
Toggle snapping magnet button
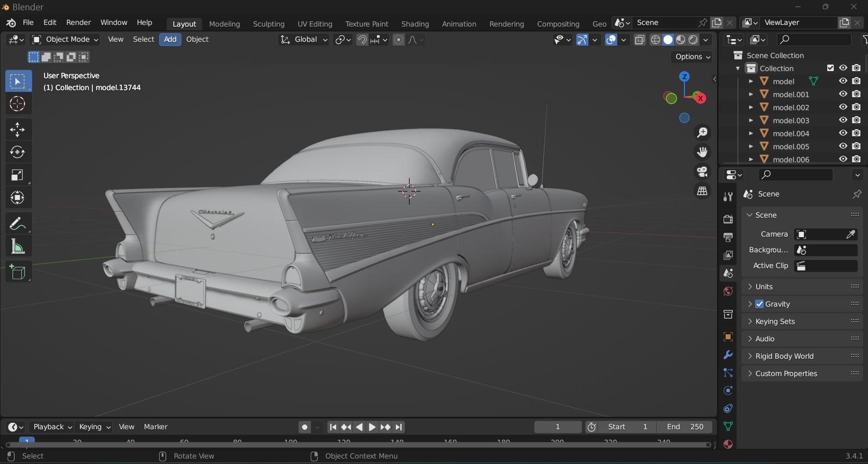pyautogui.click(x=362, y=40)
